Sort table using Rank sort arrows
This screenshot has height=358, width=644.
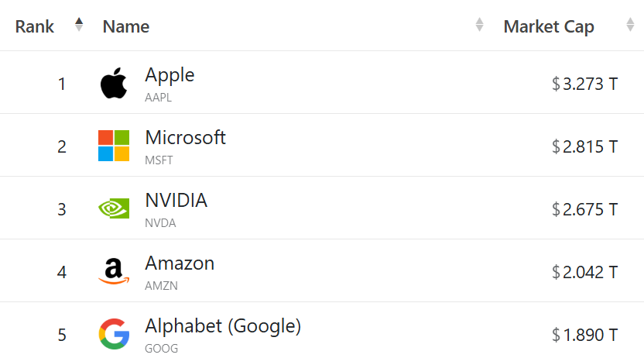[79, 25]
